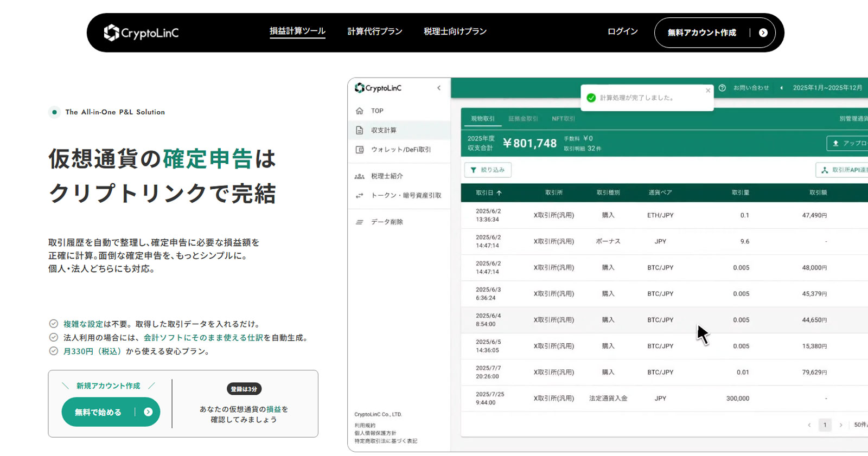Click the CryptoLinC logo in dashboard sidebar

[378, 88]
